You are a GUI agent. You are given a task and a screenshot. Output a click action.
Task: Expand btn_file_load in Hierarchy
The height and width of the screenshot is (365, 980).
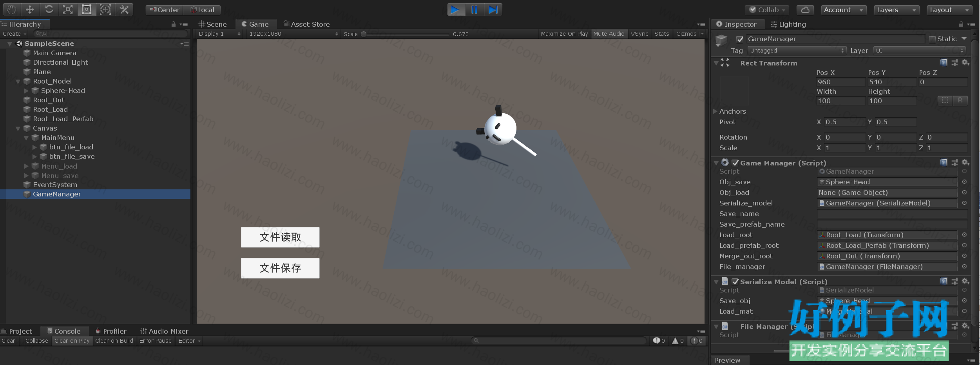pyautogui.click(x=34, y=147)
